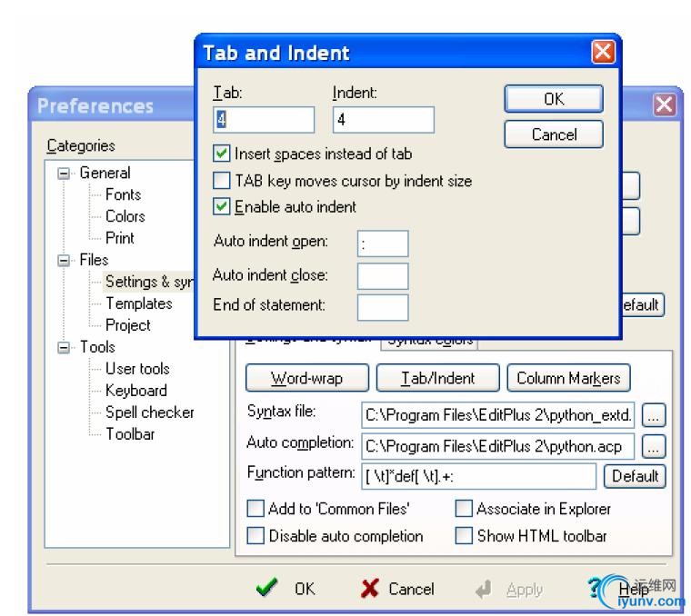Collapse the General category node
The height and width of the screenshot is (616, 691).
click(x=64, y=174)
